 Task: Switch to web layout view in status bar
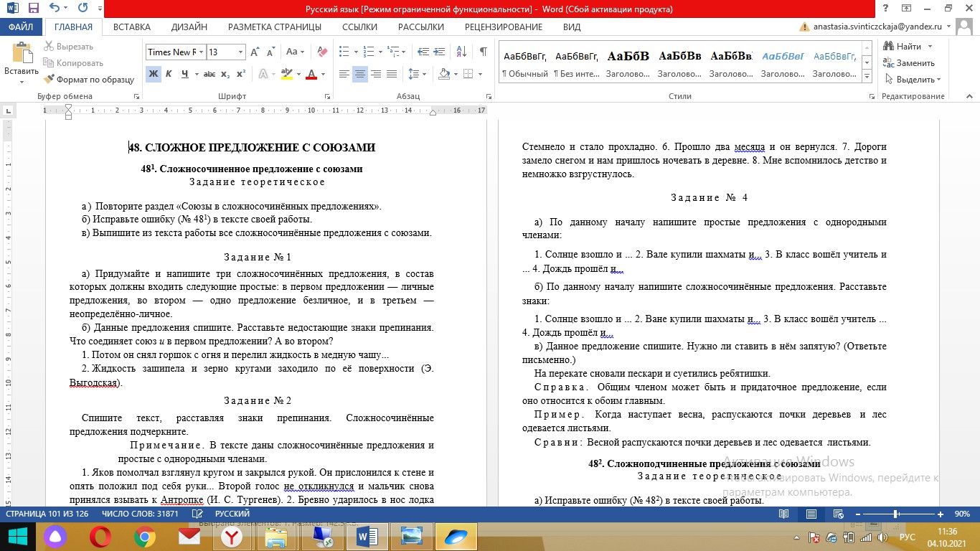838,514
